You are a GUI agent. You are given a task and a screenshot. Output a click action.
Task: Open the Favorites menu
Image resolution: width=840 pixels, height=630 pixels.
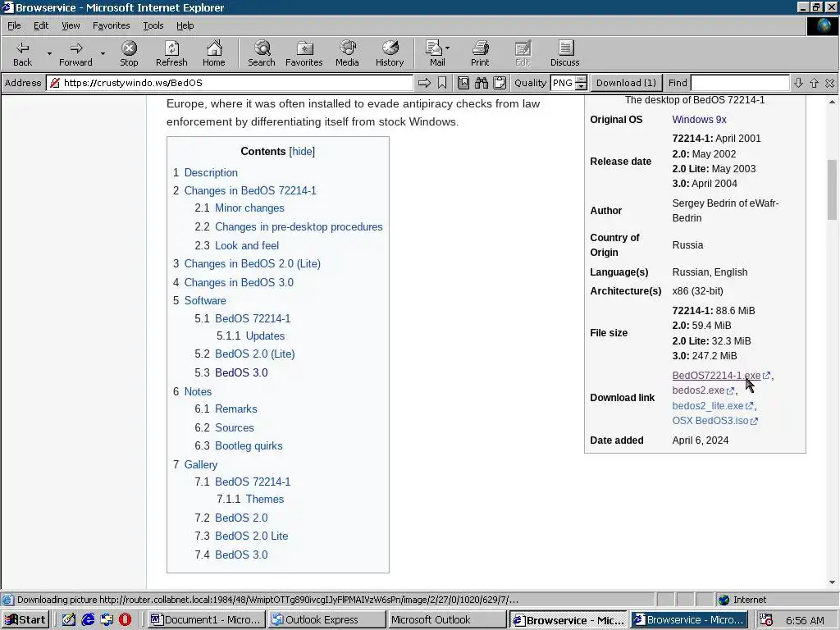pos(111,25)
